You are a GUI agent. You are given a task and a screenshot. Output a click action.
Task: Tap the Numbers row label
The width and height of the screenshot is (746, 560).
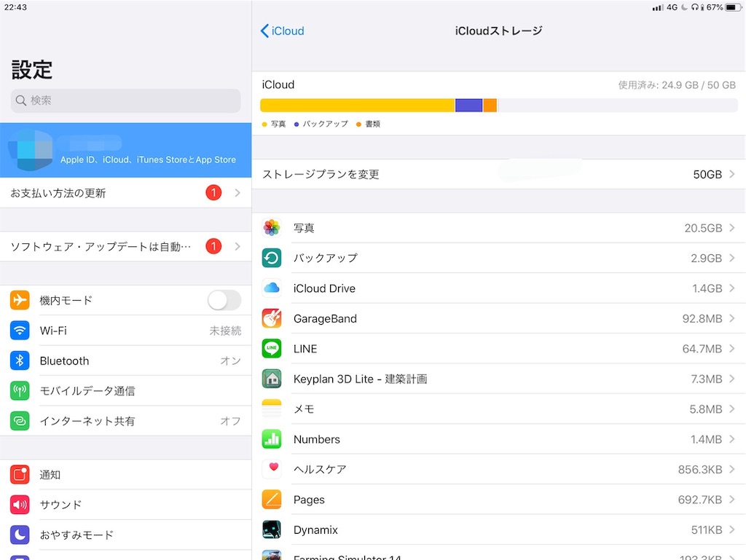pyautogui.click(x=317, y=439)
